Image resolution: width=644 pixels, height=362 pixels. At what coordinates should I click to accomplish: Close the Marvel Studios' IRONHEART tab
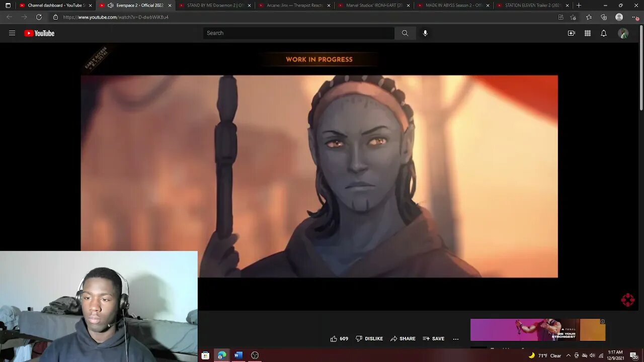point(408,6)
